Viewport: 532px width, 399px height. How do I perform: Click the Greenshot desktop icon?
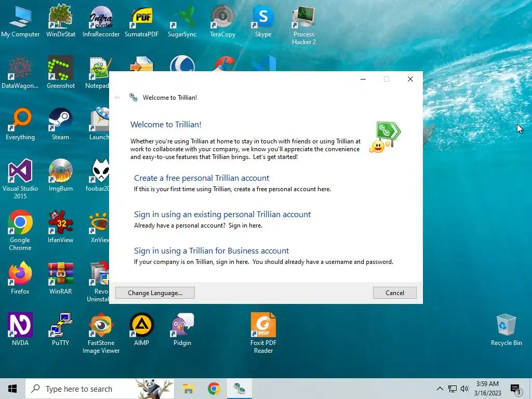tap(60, 73)
